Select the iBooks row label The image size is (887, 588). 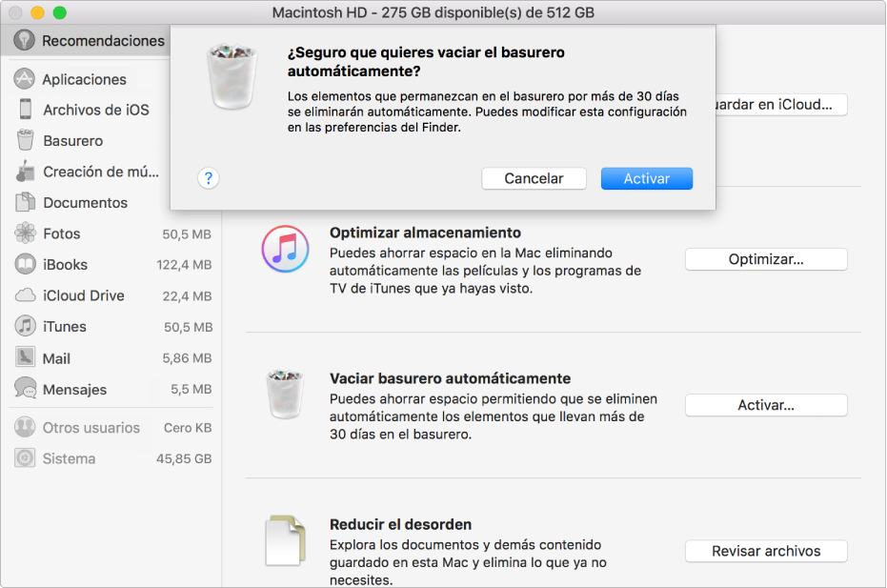point(65,265)
